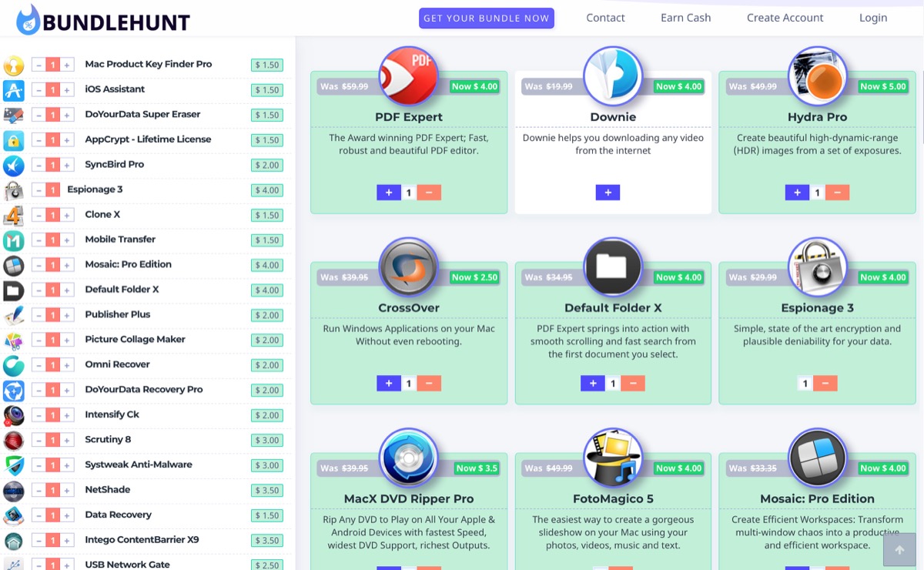Click GET YOUR BUNDLE NOW button
Screen dimensions: 924x570
pyautogui.click(x=487, y=18)
